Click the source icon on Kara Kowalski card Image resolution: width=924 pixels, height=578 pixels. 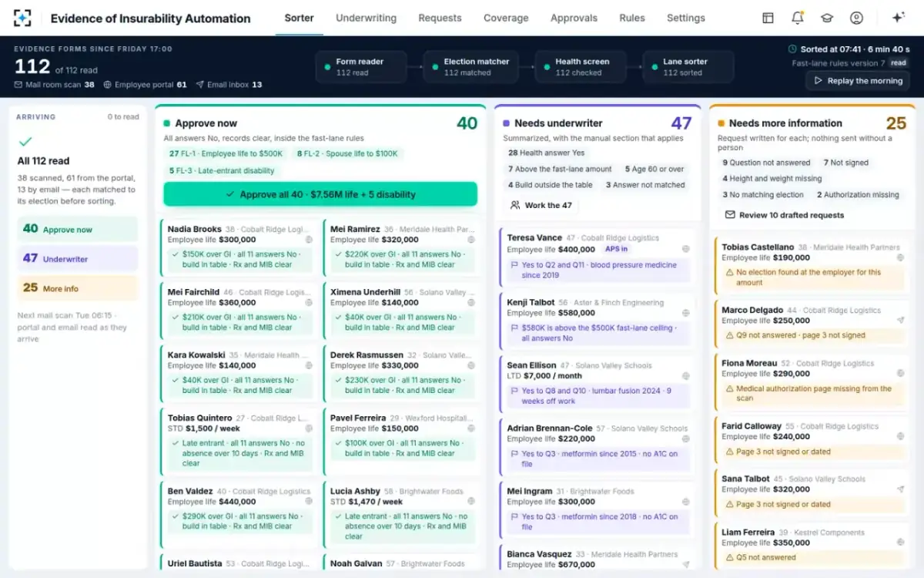309,366
